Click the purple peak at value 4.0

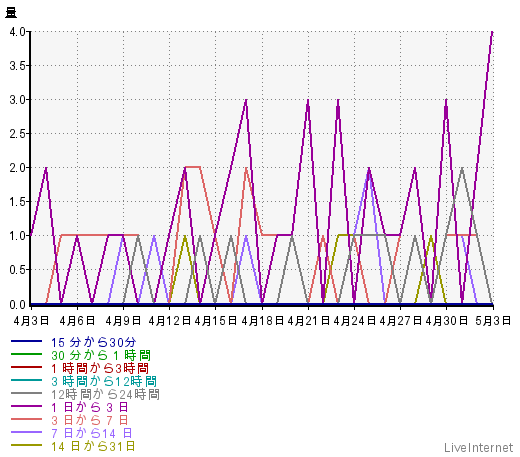pyautogui.click(x=492, y=32)
